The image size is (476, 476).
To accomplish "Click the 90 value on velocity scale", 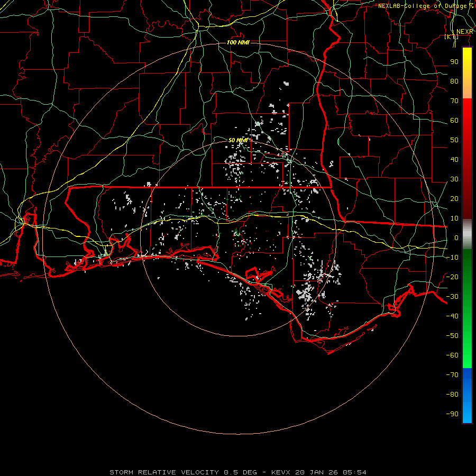I will [x=454, y=62].
